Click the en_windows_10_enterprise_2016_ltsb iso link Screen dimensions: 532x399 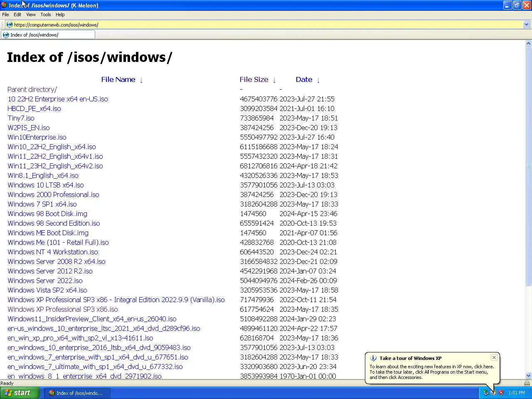point(99,347)
